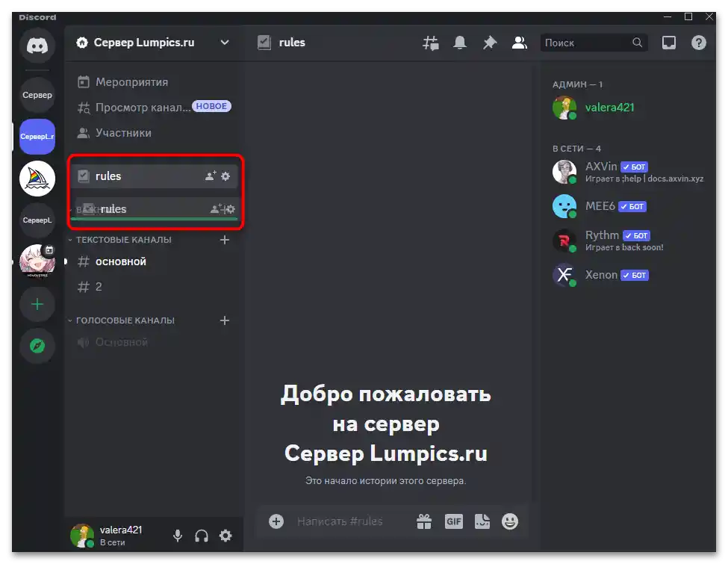This screenshot has height=564, width=728.
Task: Click the gift icon next to the message field
Action: coord(423,521)
